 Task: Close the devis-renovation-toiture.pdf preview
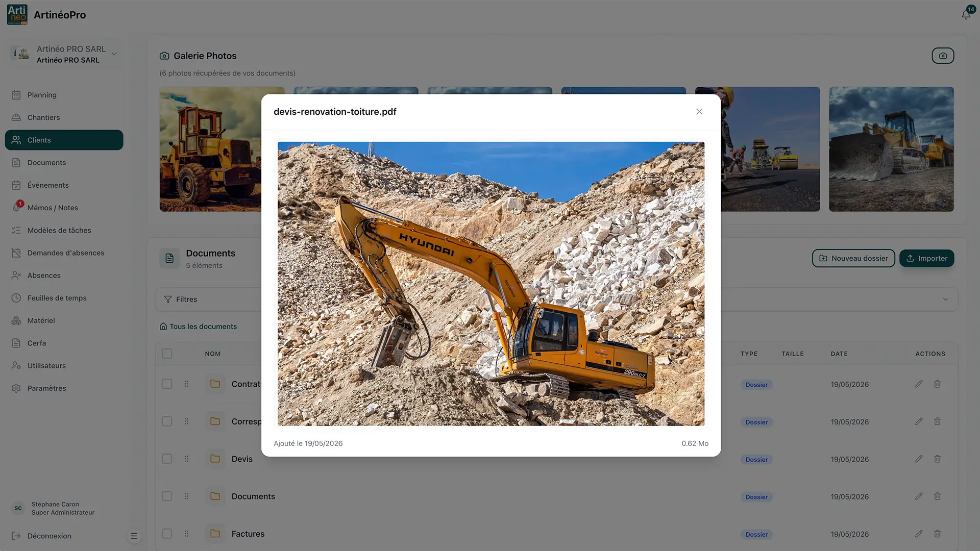pyautogui.click(x=699, y=112)
